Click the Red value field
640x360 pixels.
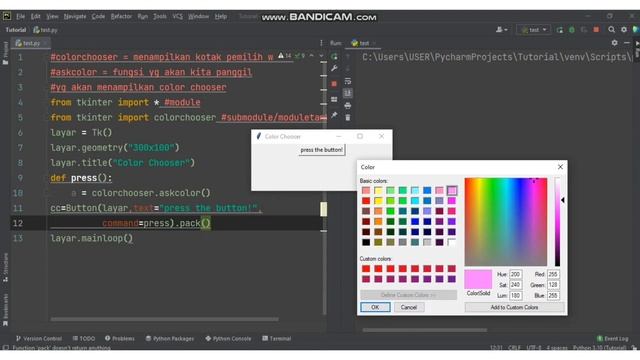553,274
